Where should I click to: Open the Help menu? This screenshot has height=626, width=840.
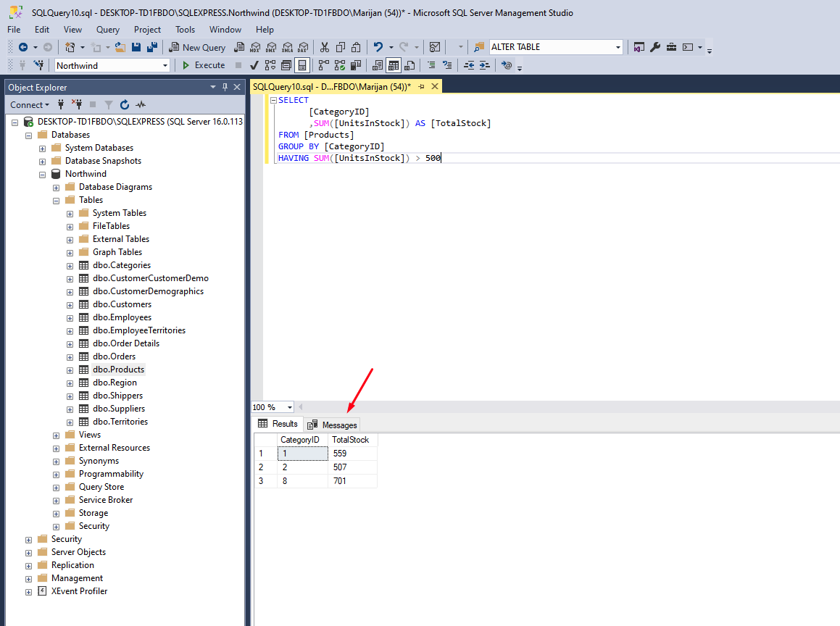click(x=265, y=30)
